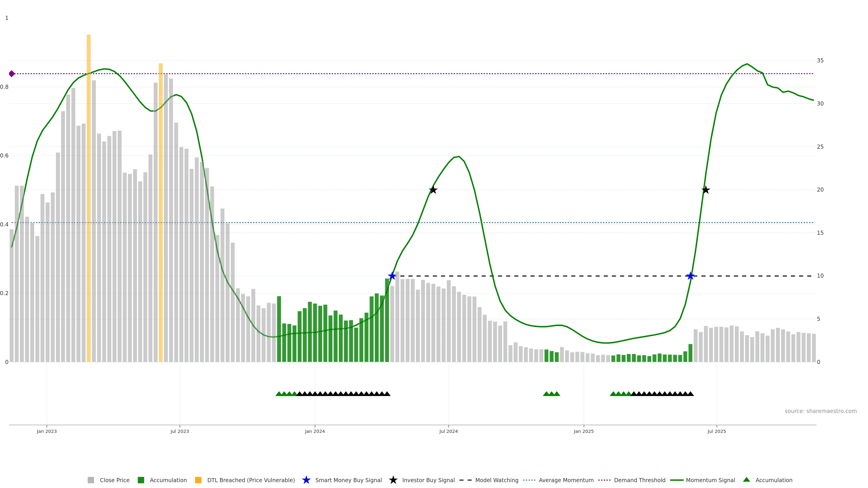Click green Accumulation bar legend swatch

pos(141,480)
